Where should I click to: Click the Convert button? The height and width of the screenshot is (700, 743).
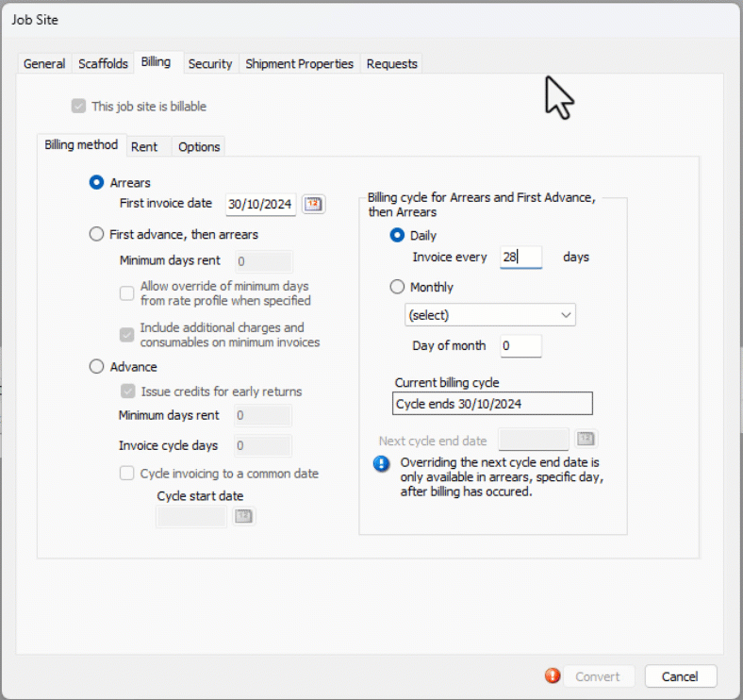tap(597, 676)
